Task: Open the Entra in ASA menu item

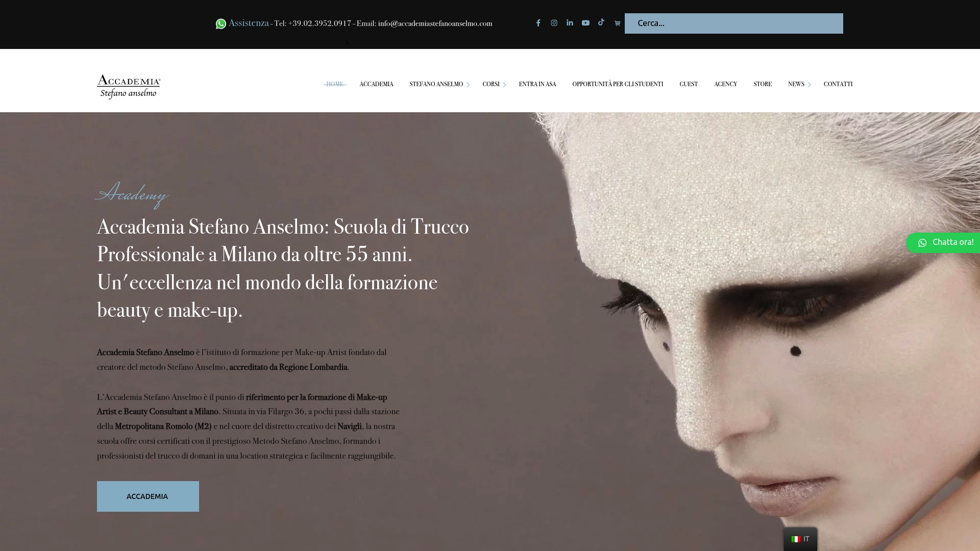Action: coord(537,84)
